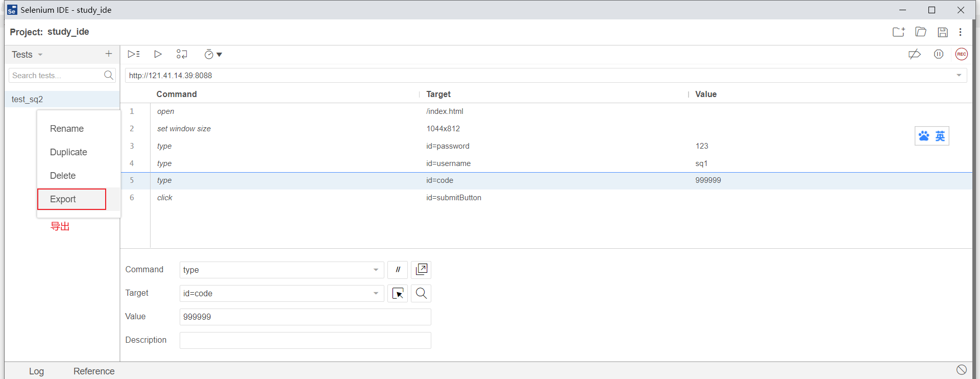
Task: Select the id=code command row
Action: [x=546, y=181]
